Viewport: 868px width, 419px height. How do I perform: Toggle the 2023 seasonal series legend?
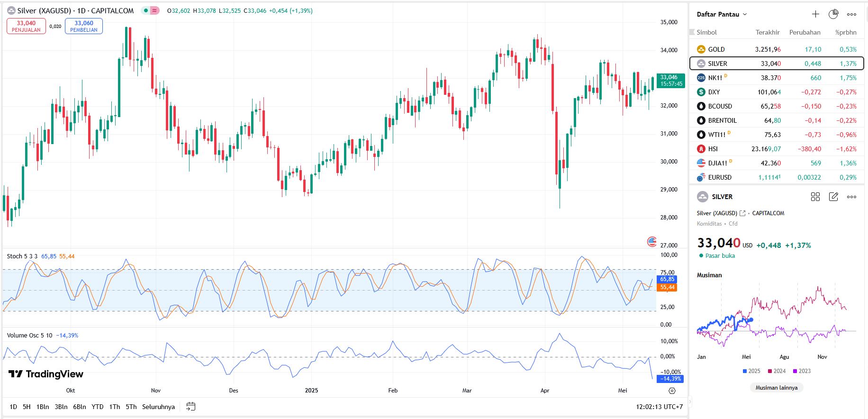[x=802, y=371]
